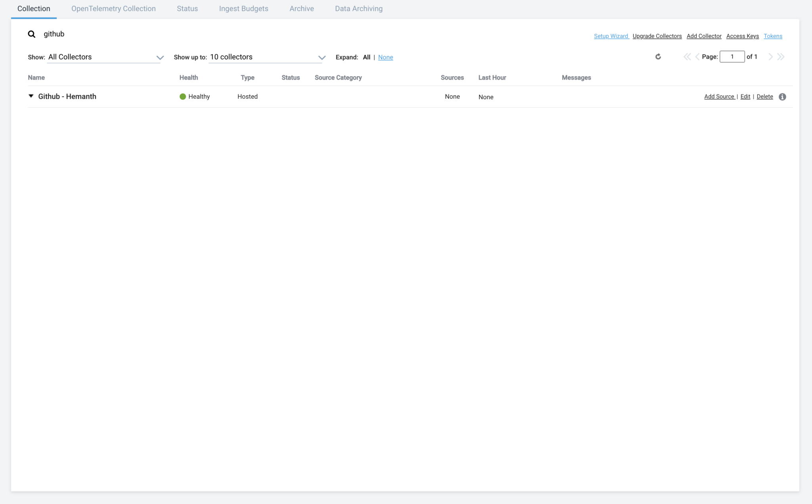Viewport: 812px width, 504px height.
Task: Switch to the Data Archiving tab
Action: 358,9
